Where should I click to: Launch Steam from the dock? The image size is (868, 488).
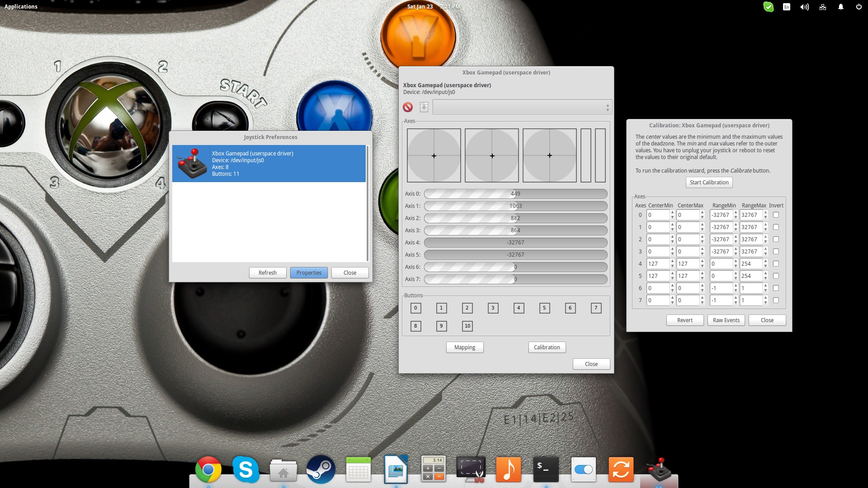click(321, 469)
